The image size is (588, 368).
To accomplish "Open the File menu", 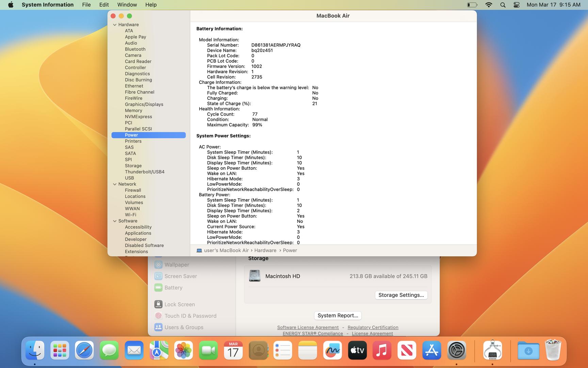I will (x=86, y=5).
